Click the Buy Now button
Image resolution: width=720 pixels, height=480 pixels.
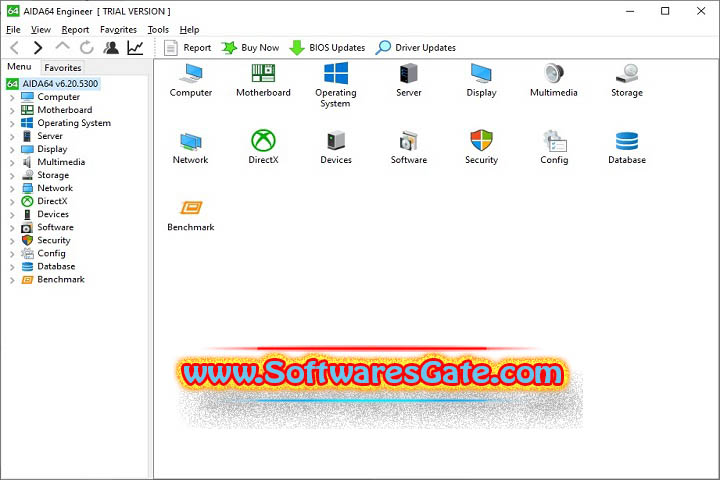click(x=250, y=48)
